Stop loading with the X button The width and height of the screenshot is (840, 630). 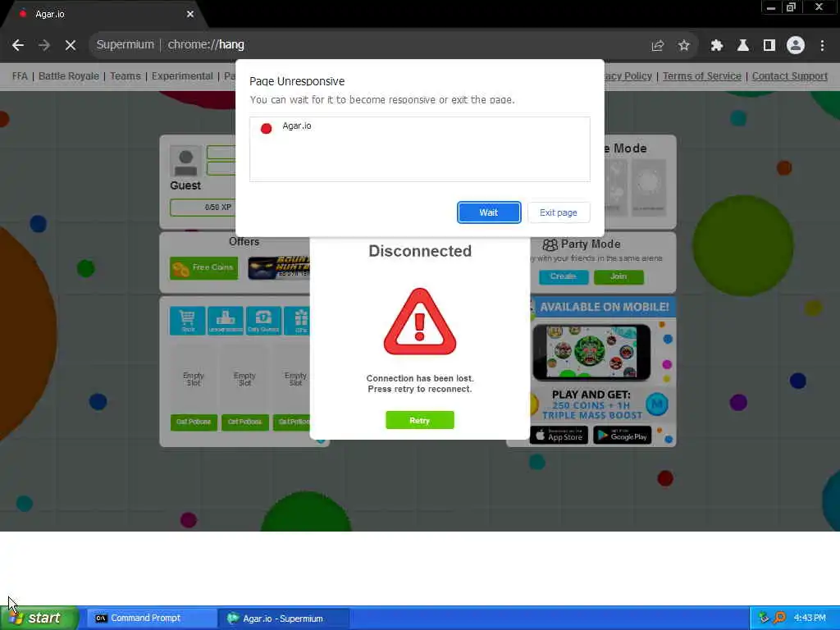pyautogui.click(x=71, y=45)
